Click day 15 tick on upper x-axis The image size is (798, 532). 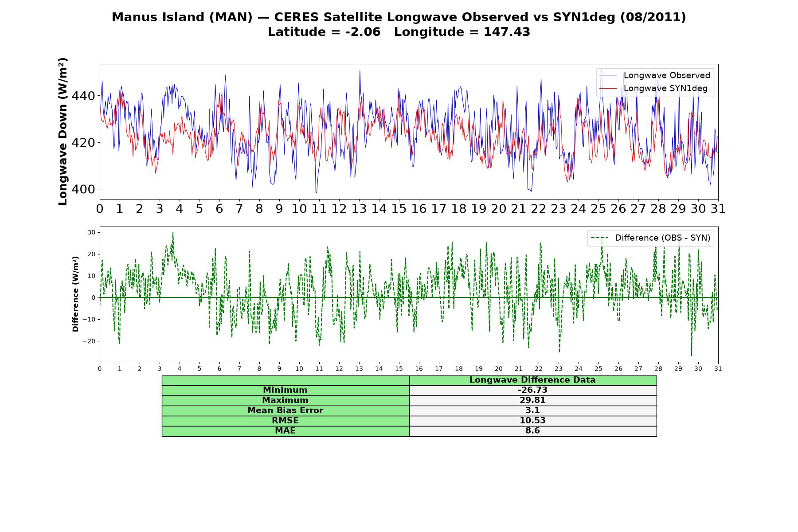pos(399,209)
